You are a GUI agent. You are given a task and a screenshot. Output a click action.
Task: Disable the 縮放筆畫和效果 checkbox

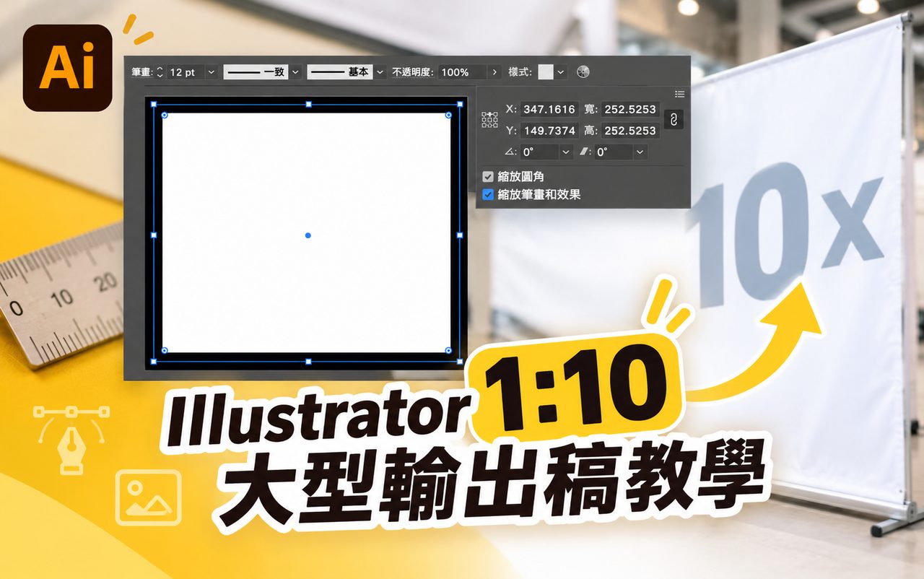(488, 194)
